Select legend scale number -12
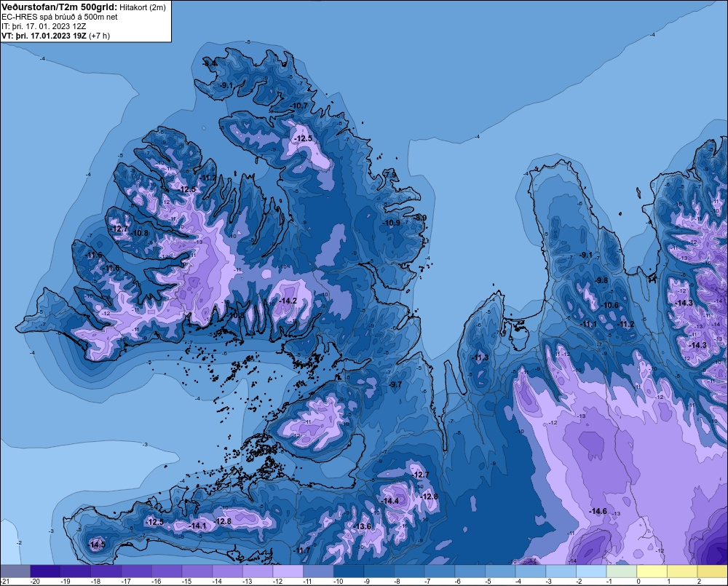728x586 pixels. click(x=277, y=582)
